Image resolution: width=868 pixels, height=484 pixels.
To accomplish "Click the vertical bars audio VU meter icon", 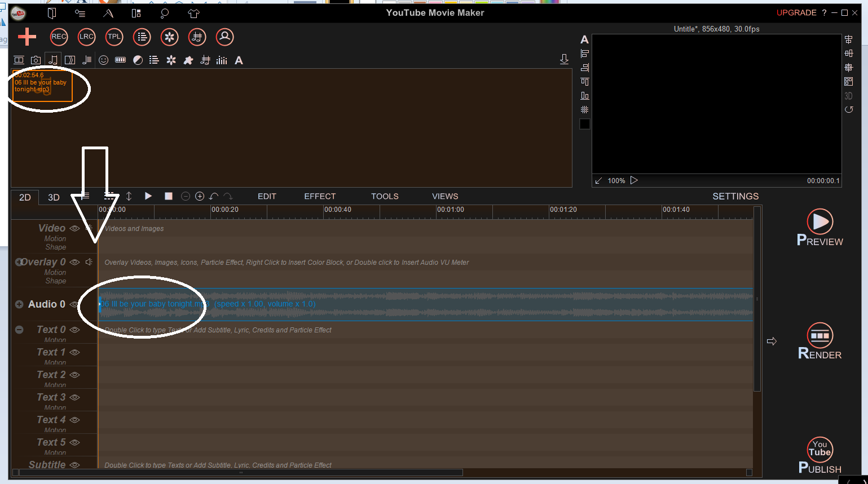I will (x=222, y=60).
